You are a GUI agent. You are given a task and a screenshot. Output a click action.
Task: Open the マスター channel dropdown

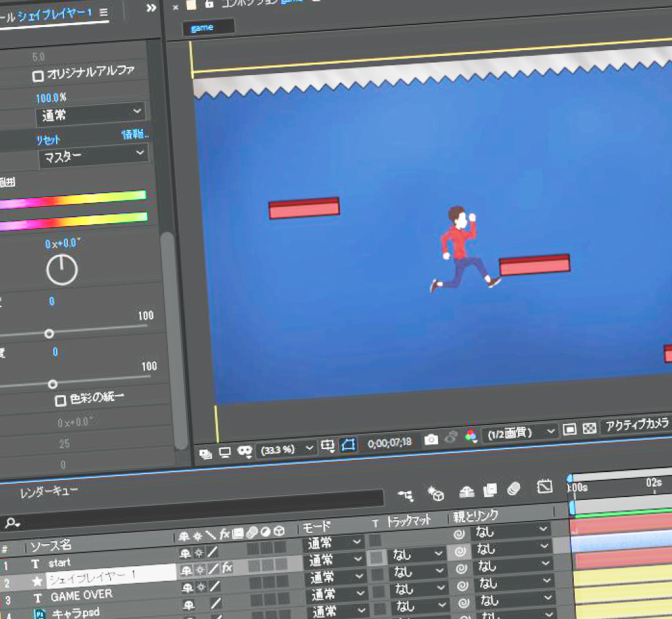pyautogui.click(x=94, y=156)
